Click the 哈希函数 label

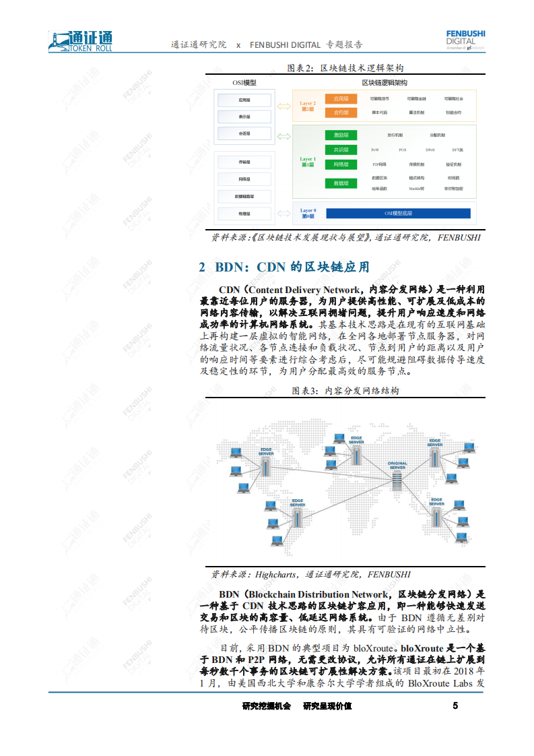coord(379,189)
